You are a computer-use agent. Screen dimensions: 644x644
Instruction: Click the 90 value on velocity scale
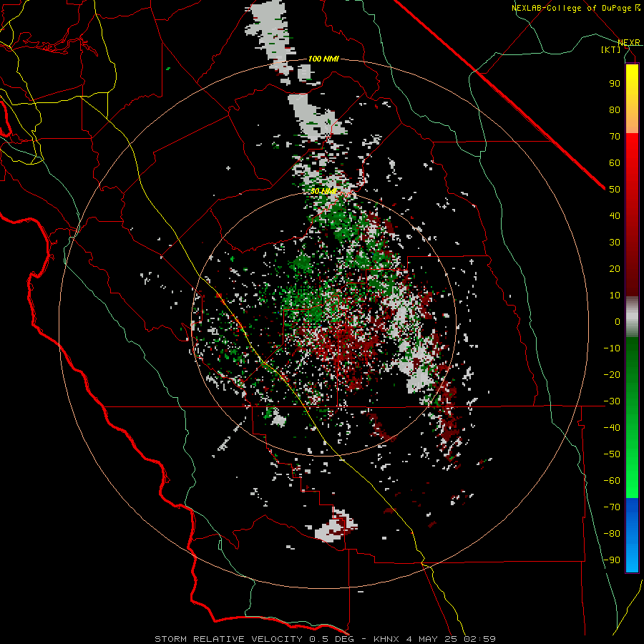tap(615, 84)
